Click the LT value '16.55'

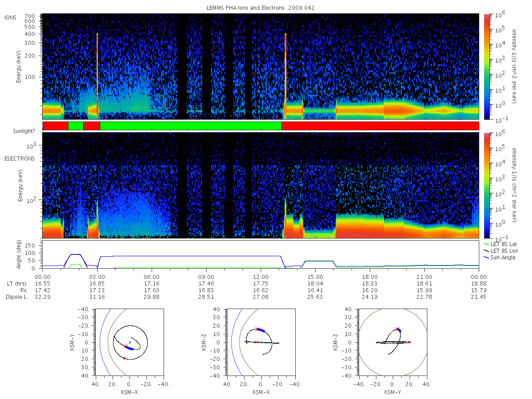(x=43, y=283)
